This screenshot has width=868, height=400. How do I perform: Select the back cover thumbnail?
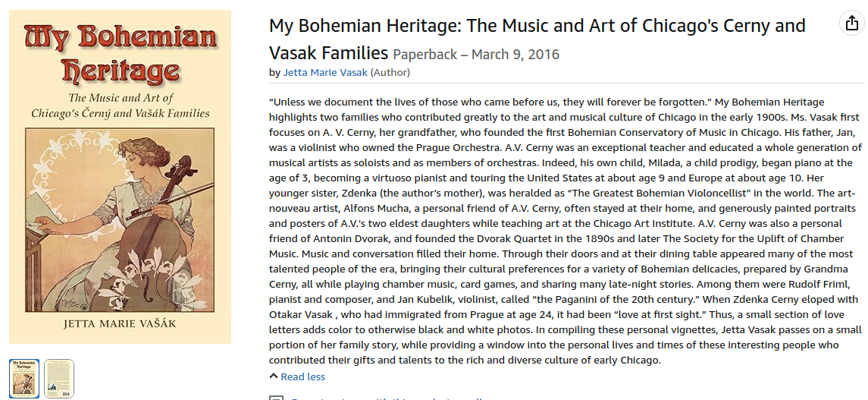tap(59, 378)
